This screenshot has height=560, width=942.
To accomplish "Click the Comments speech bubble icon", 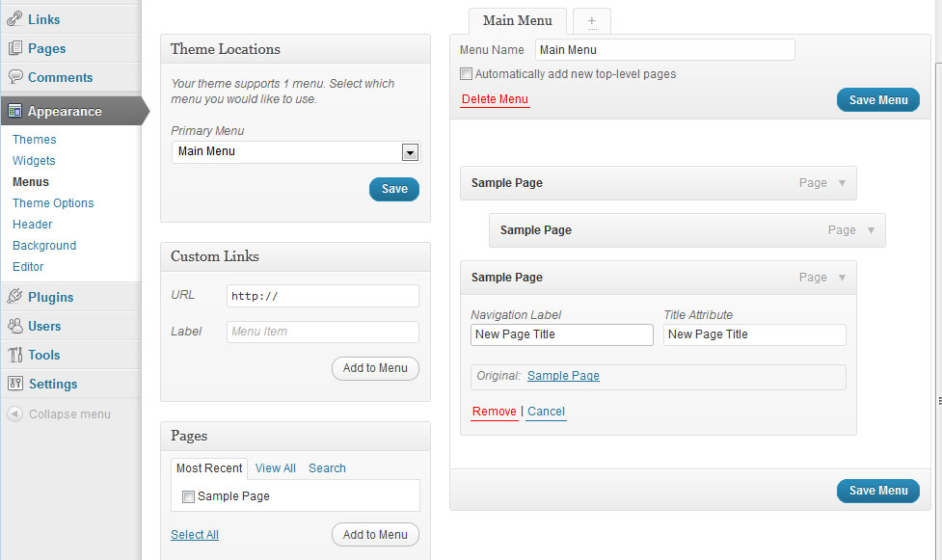I will (x=15, y=77).
